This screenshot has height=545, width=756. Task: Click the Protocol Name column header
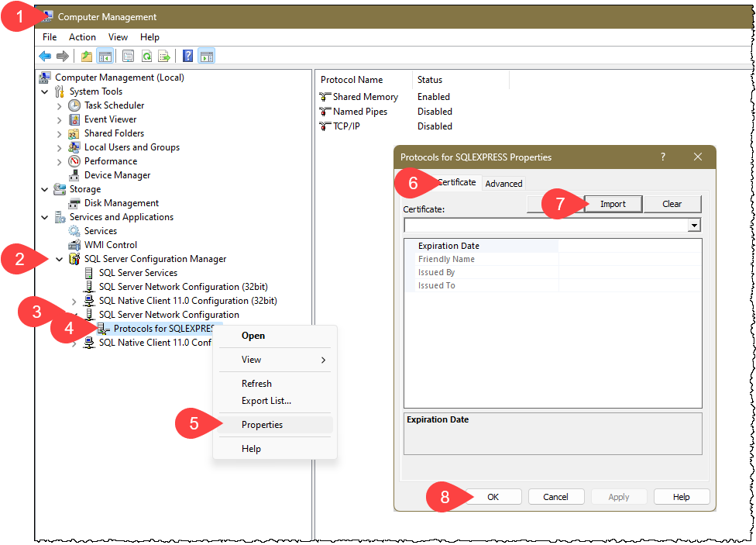pos(365,80)
